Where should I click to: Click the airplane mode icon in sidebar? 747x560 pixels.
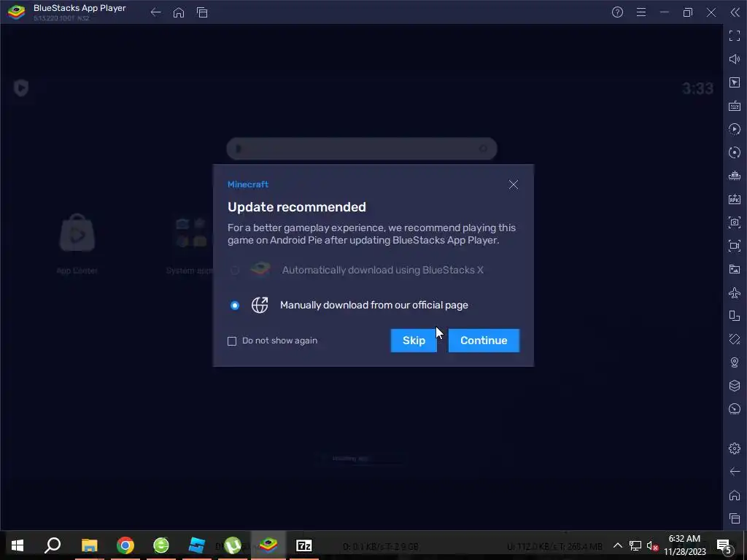coord(735,292)
